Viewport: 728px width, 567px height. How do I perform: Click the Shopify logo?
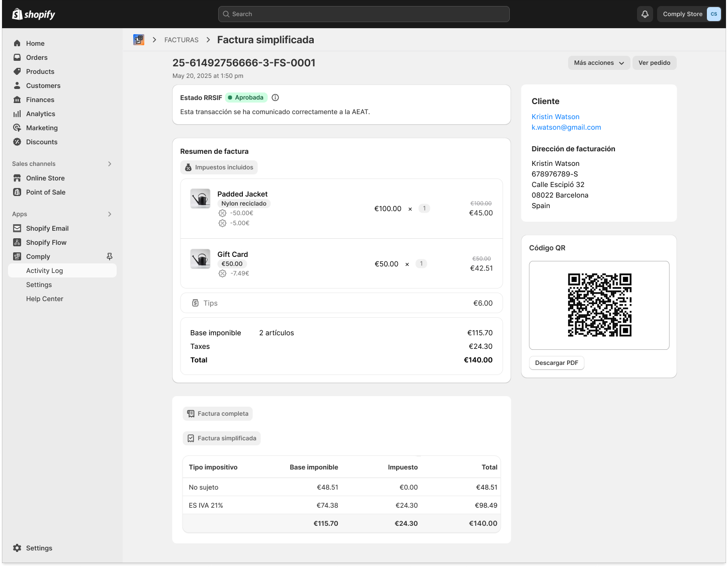click(x=34, y=14)
